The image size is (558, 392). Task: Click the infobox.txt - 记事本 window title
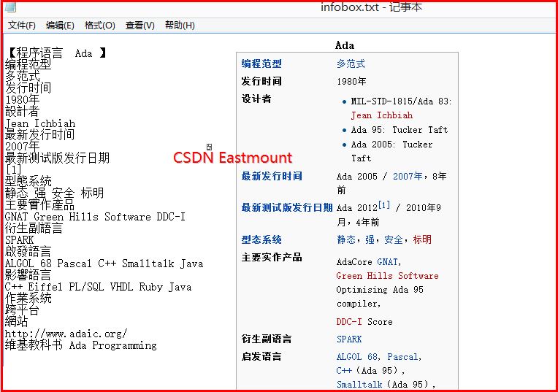coord(371,7)
